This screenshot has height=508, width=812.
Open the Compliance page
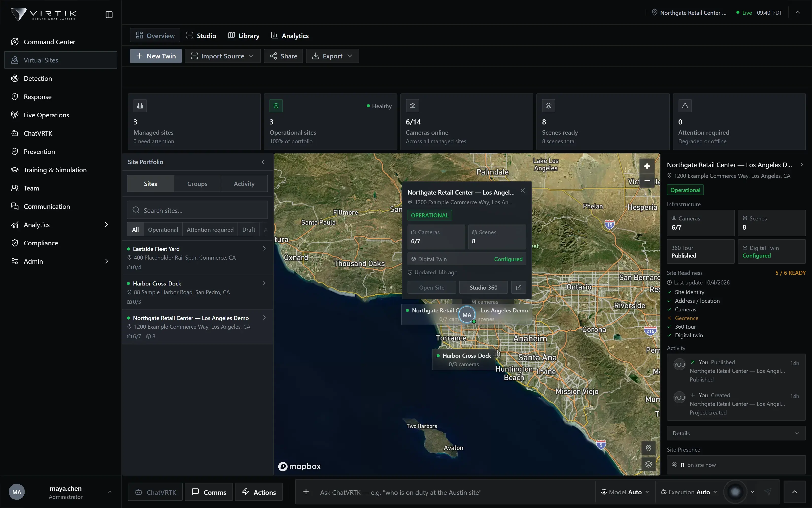pyautogui.click(x=60, y=243)
